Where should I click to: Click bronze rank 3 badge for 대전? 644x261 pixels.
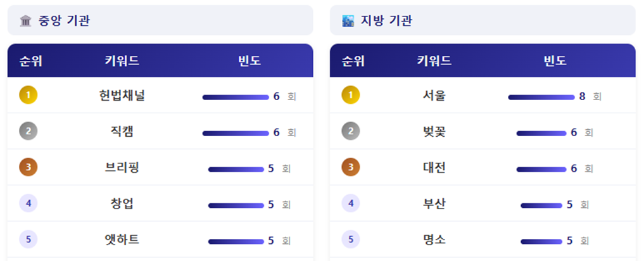click(351, 168)
